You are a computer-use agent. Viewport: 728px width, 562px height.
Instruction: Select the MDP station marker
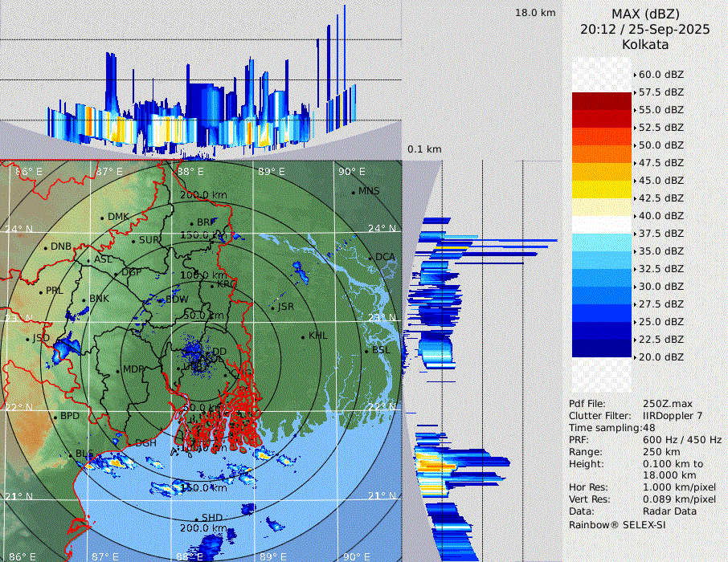click(x=118, y=370)
